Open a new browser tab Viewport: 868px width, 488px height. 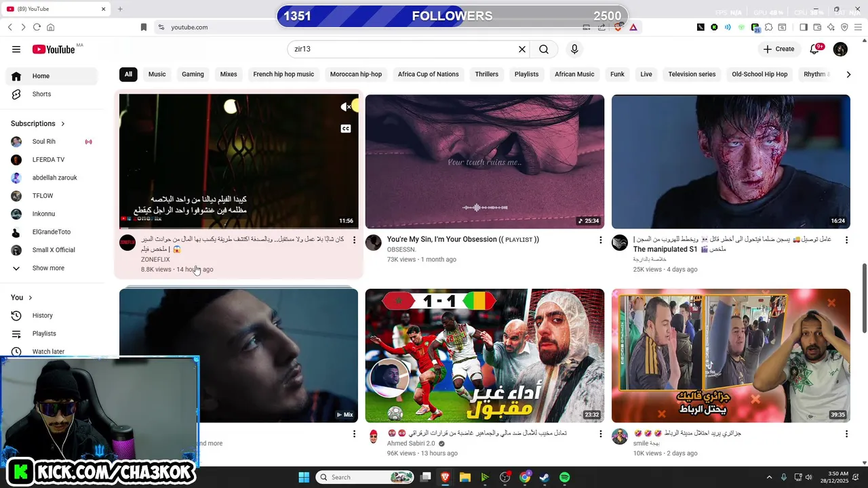120,9
